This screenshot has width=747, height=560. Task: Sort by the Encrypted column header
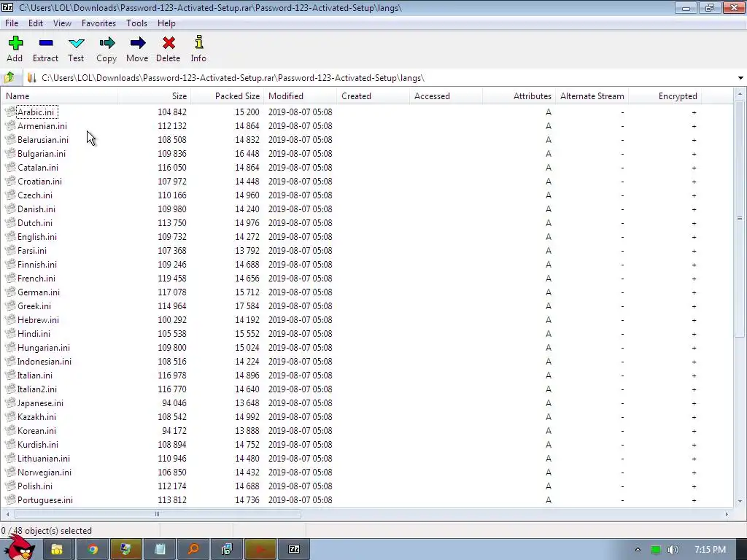pyautogui.click(x=665, y=96)
